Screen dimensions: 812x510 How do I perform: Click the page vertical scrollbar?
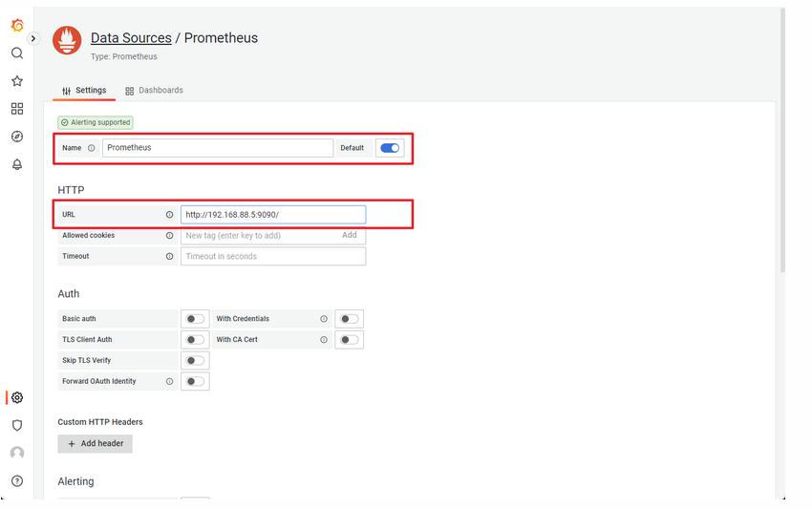(782, 139)
